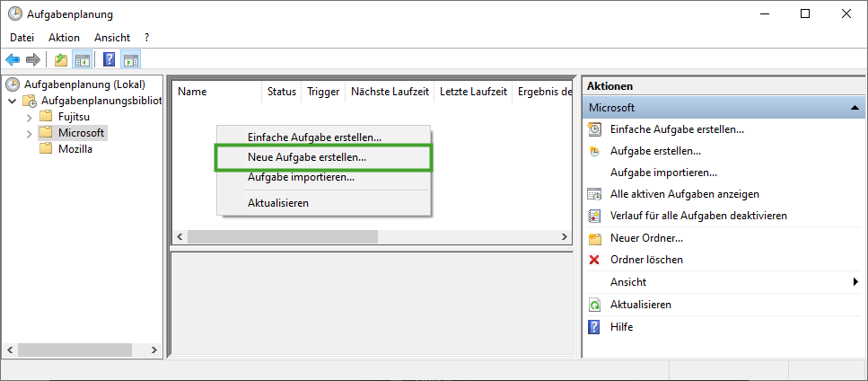Image resolution: width=868 pixels, height=381 pixels.
Task: Toggle the action pane toolbar icon
Action: coord(131,60)
